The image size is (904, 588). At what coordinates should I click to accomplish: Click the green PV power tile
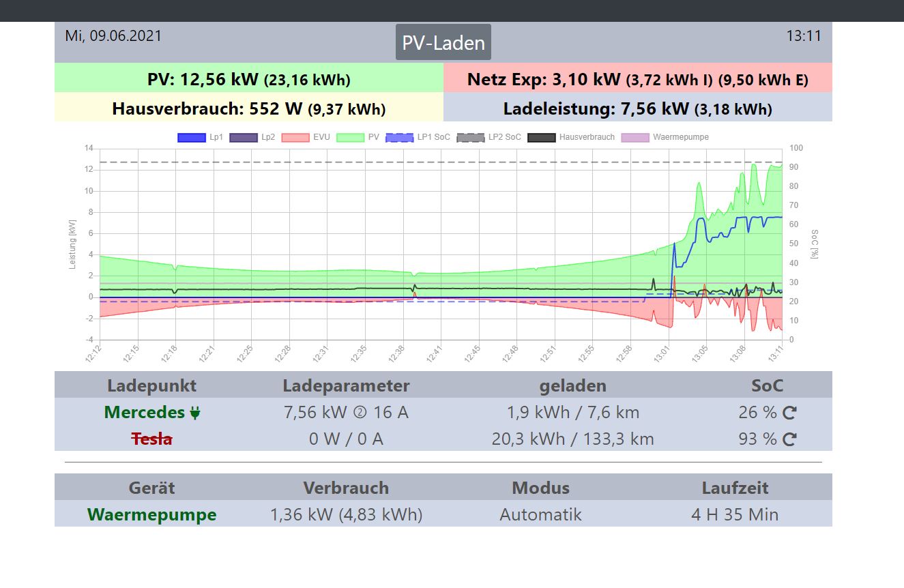coord(249,80)
